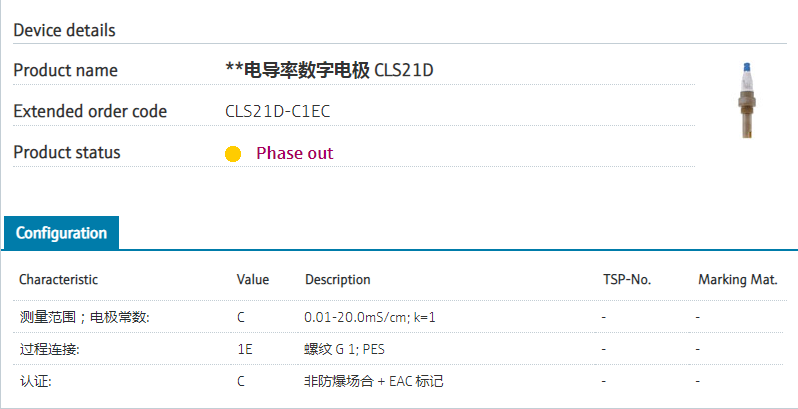Select the 测量范围；电极常数 characteristic row
This screenshot has width=798, height=409.
[84, 317]
